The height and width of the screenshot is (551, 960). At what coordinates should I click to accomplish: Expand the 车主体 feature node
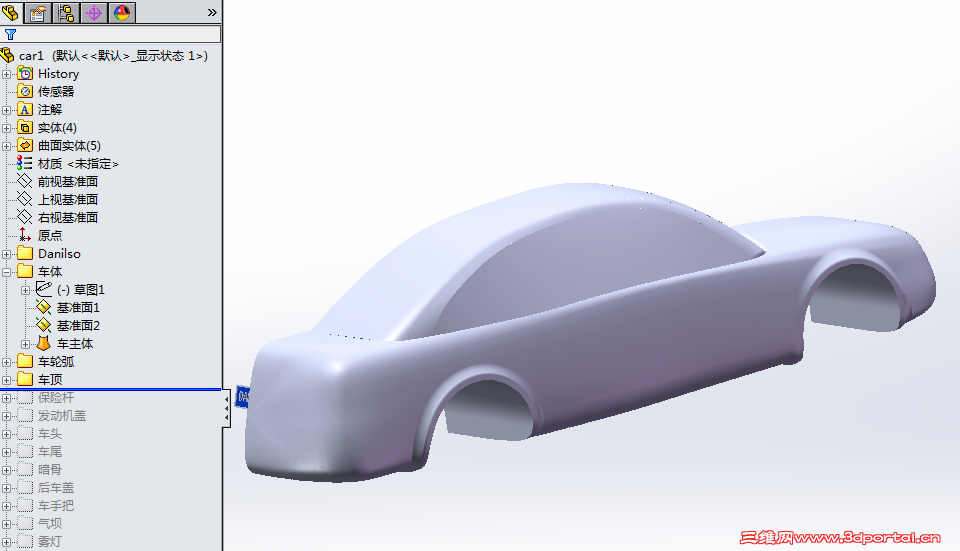pyautogui.click(x=25, y=344)
